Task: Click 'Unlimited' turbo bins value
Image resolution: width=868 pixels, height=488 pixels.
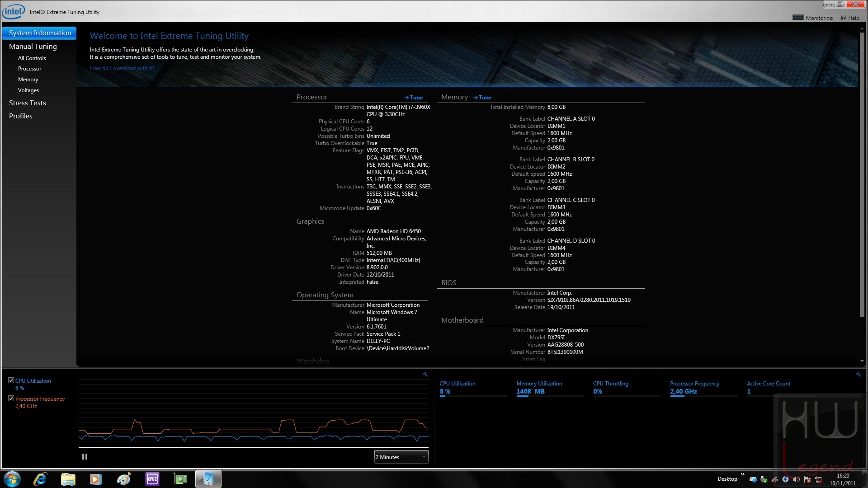Action: coord(378,136)
